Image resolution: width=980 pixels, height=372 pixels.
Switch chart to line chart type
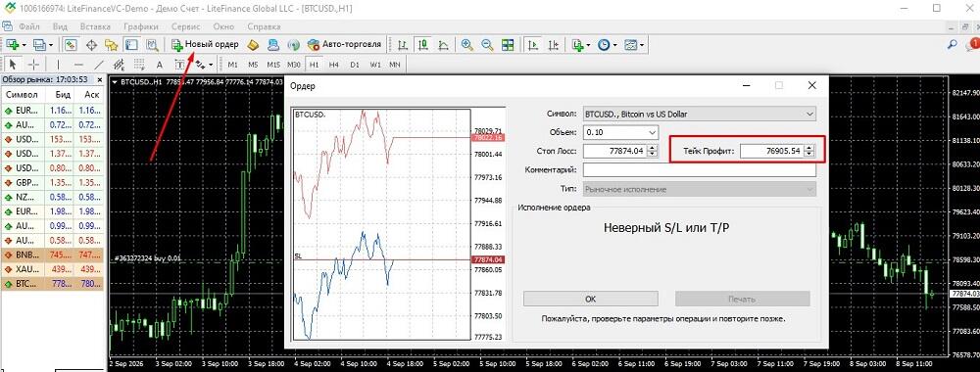[x=444, y=45]
